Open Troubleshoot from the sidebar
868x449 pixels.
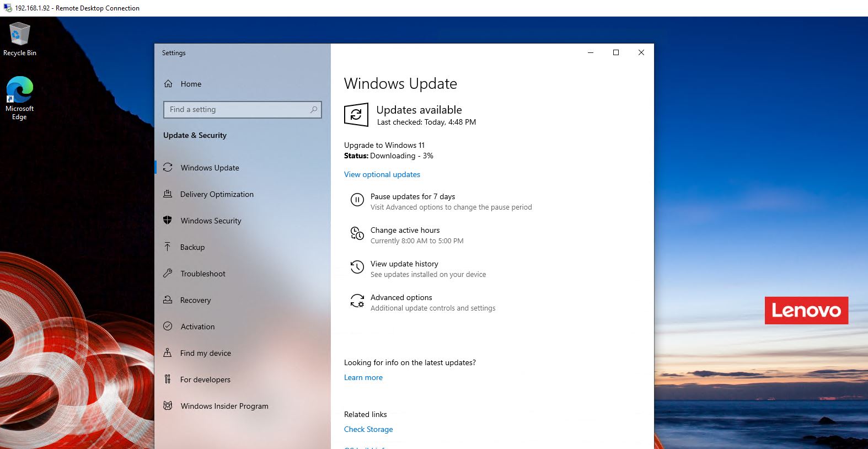click(202, 274)
